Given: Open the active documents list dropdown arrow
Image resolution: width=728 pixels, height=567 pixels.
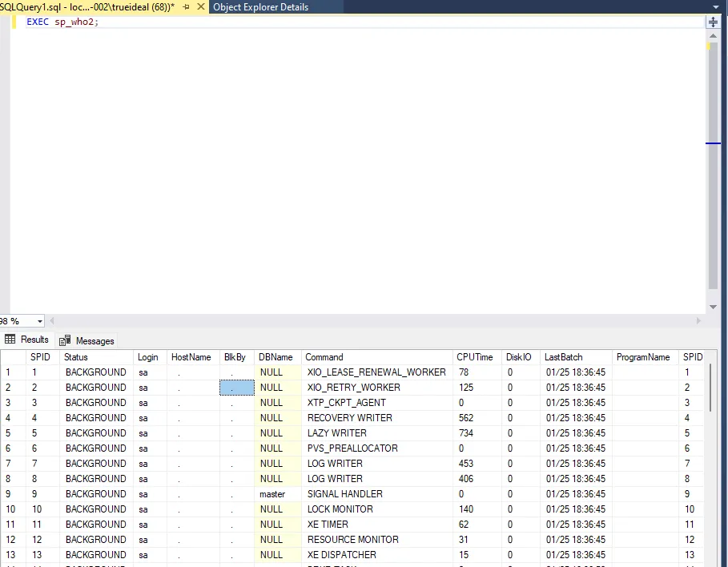Looking at the screenshot, I should tap(714, 6).
